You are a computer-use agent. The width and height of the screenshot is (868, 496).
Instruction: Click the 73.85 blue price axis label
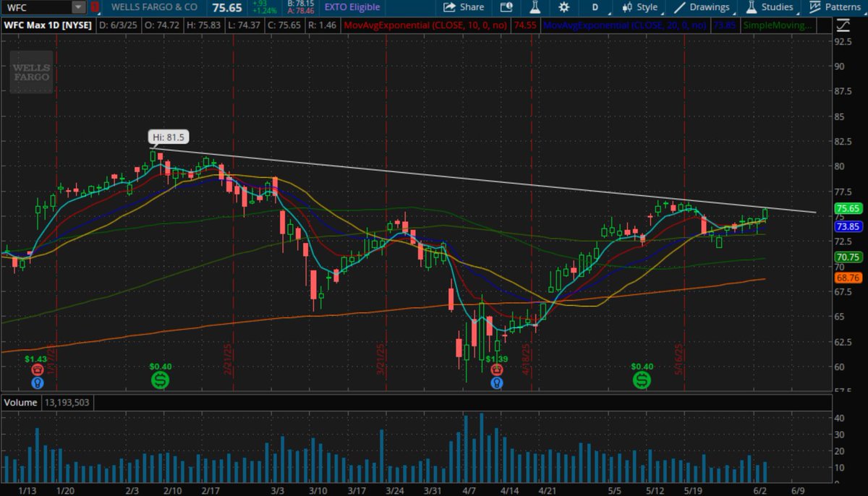click(848, 226)
